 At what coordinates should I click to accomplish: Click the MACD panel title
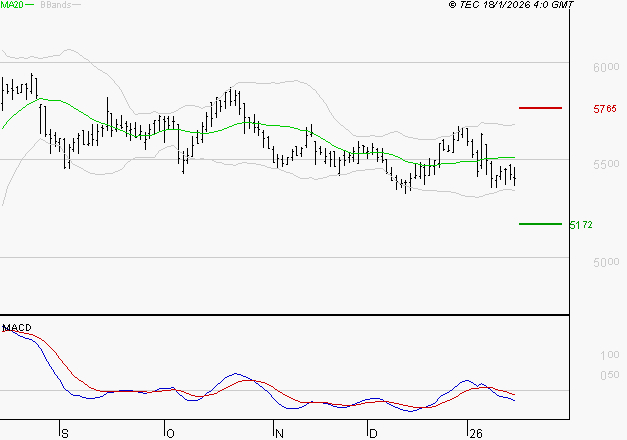pyautogui.click(x=17, y=328)
